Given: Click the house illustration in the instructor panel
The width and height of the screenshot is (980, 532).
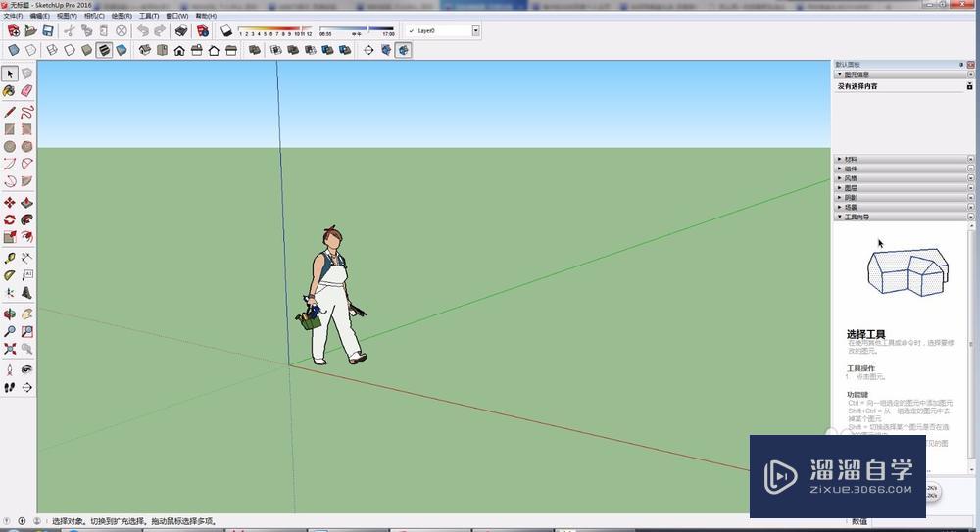Looking at the screenshot, I should tap(908, 272).
